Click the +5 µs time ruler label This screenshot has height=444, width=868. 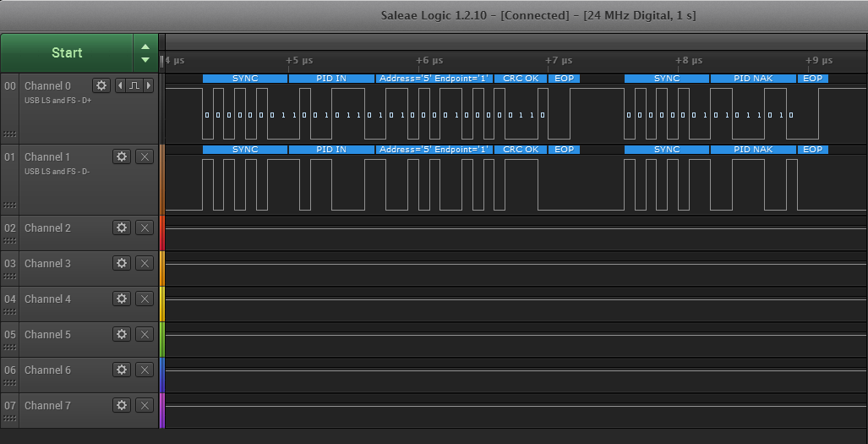tap(299, 60)
